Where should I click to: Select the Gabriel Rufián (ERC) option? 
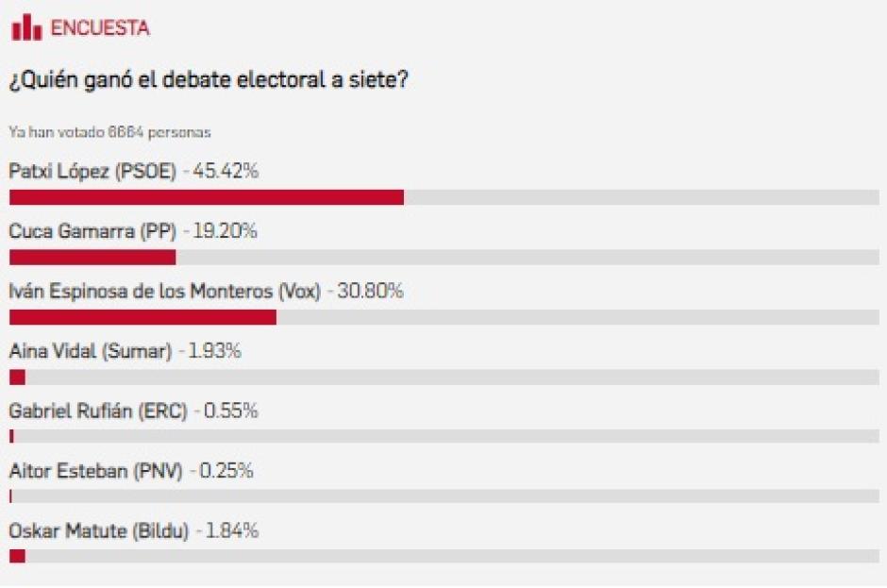coord(98,411)
